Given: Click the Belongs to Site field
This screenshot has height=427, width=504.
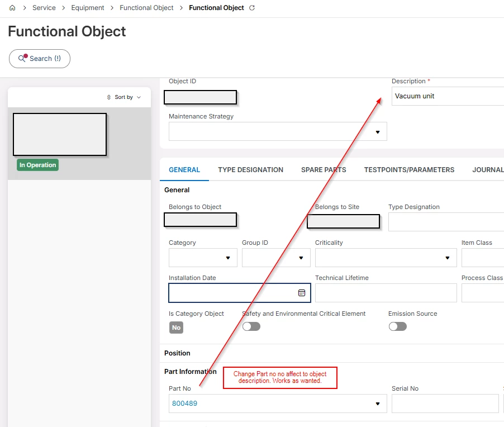Looking at the screenshot, I should [343, 221].
